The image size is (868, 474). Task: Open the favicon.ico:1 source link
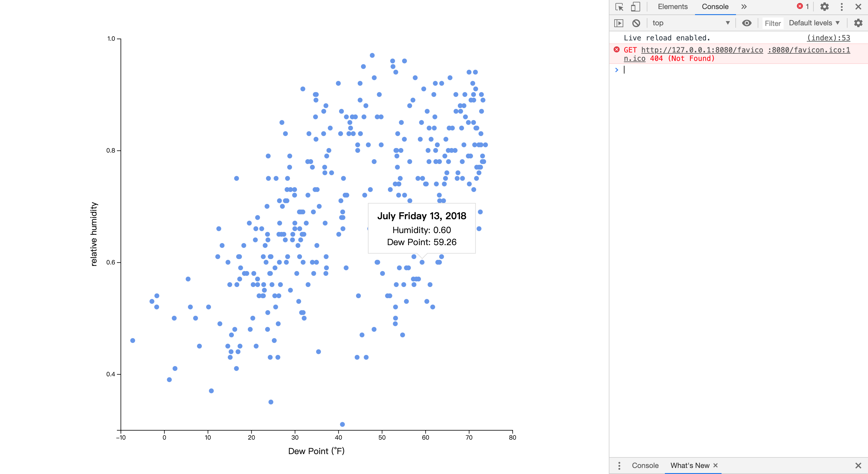click(809, 50)
